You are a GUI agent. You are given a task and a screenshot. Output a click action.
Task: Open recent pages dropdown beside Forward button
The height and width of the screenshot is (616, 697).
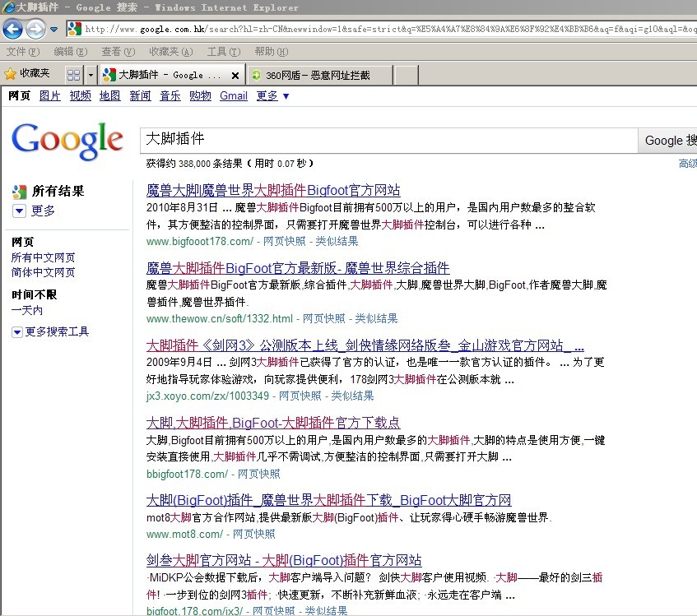(x=53, y=30)
